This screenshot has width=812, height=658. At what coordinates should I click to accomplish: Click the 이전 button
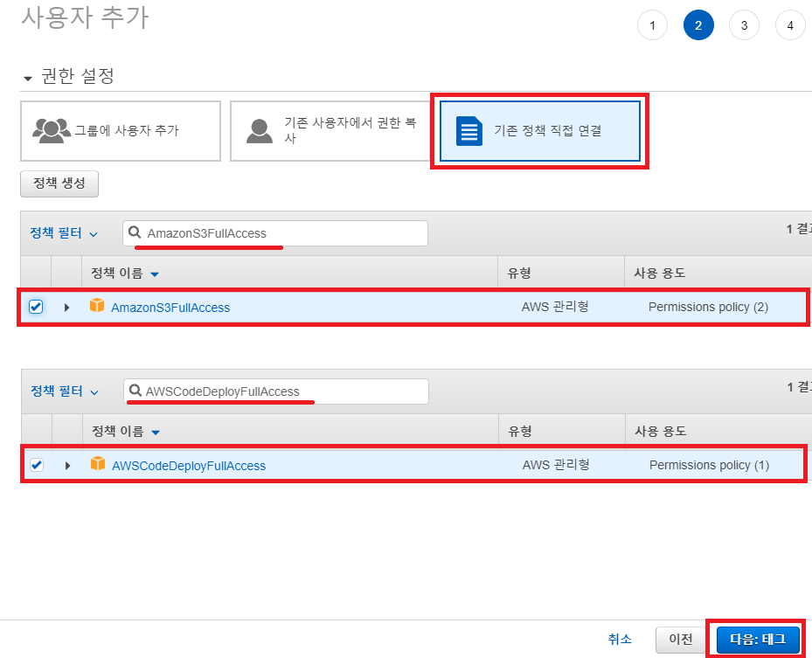click(x=681, y=640)
